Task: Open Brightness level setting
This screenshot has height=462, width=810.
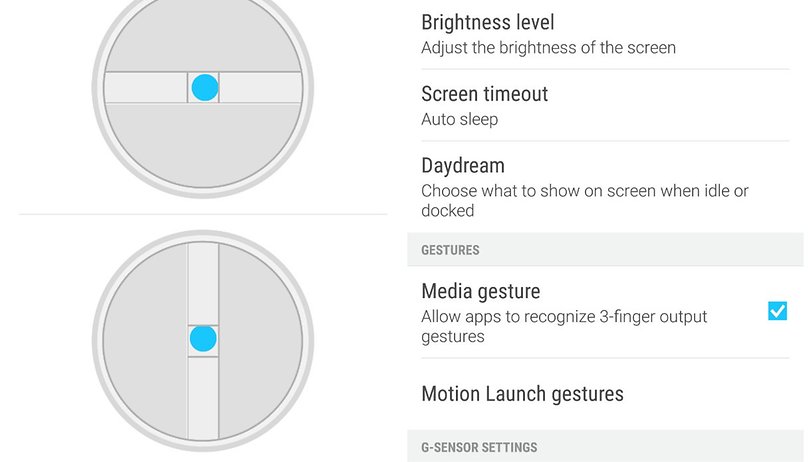Action: click(x=605, y=35)
